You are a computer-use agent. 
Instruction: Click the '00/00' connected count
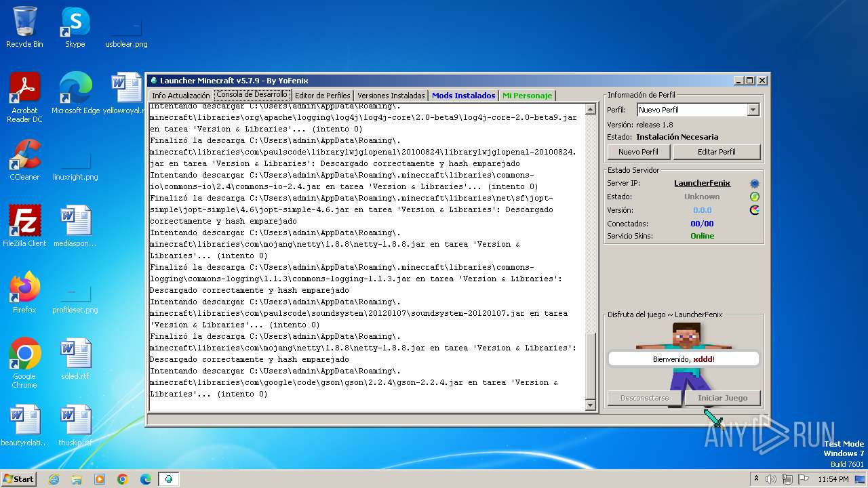click(x=702, y=224)
